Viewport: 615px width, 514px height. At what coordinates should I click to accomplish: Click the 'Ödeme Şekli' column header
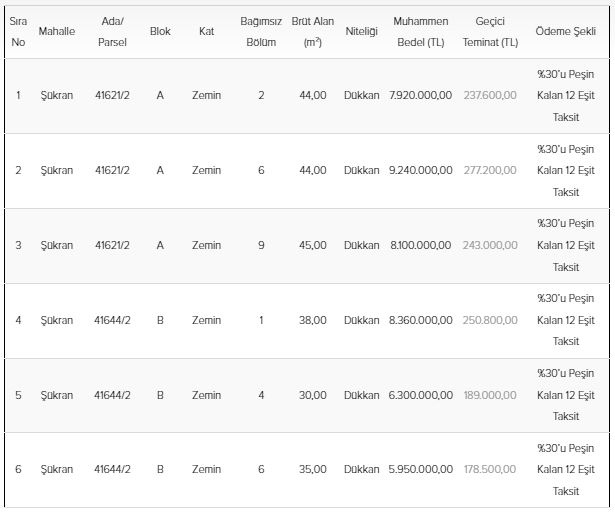click(565, 31)
